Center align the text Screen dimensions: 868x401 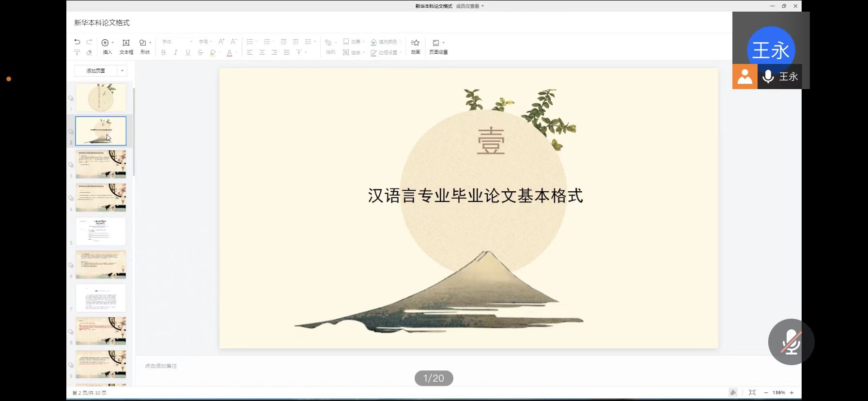click(262, 52)
